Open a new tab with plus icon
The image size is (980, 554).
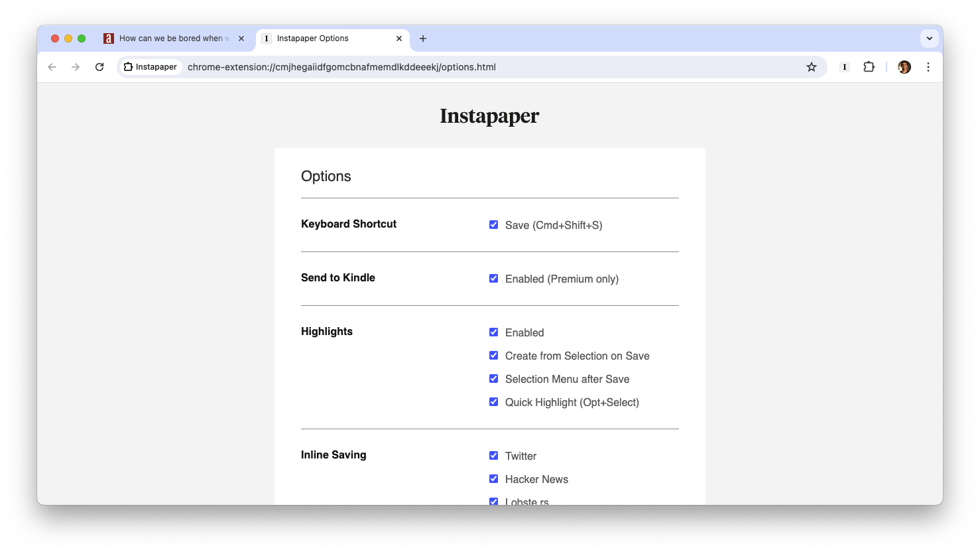[x=423, y=38]
